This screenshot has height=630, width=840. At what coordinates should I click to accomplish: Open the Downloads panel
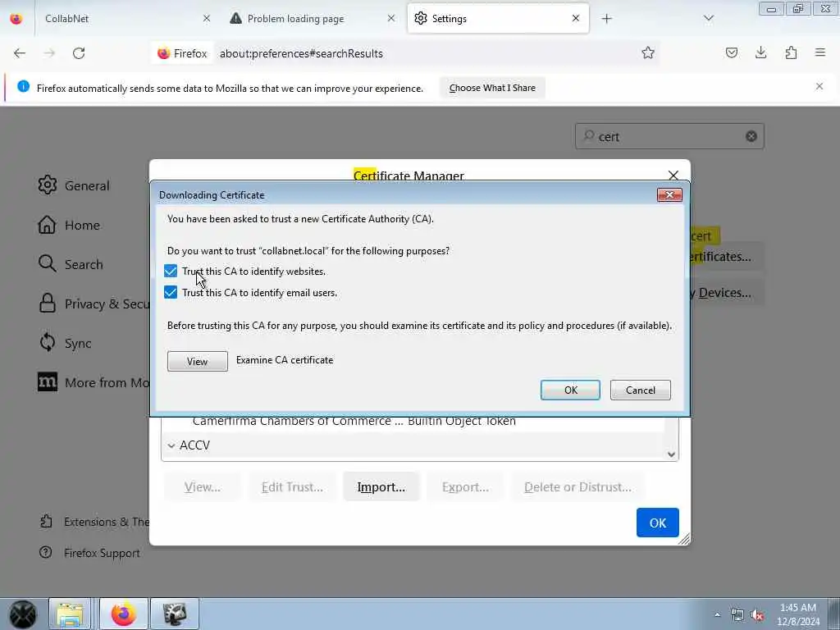[760, 52]
